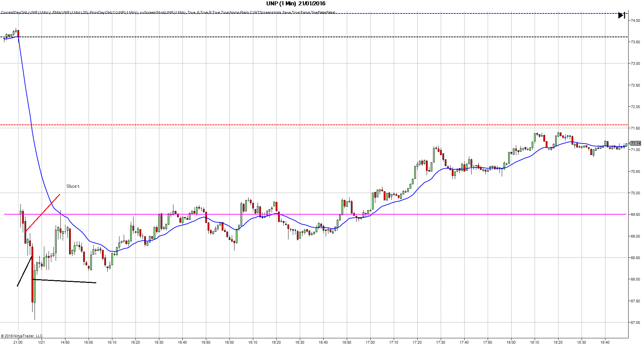
Task: Click the 68.00 price axis label
Action: coord(635,279)
